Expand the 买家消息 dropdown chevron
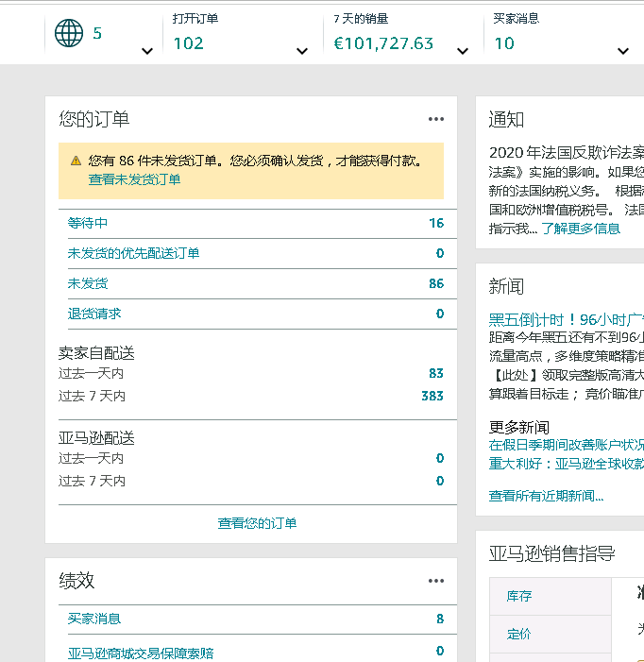This screenshot has height=662, width=644. click(622, 51)
